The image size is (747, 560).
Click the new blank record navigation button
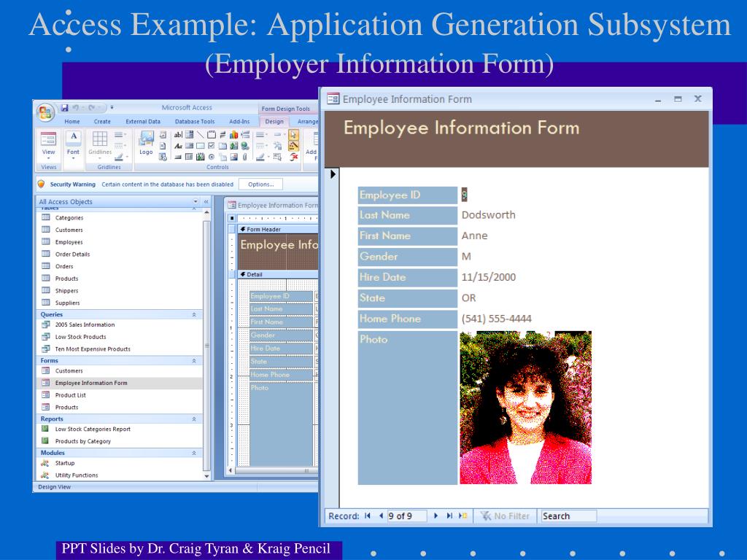pos(462,516)
